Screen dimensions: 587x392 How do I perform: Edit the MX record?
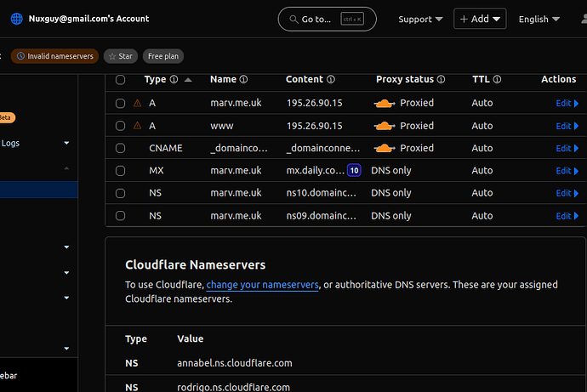(567, 171)
